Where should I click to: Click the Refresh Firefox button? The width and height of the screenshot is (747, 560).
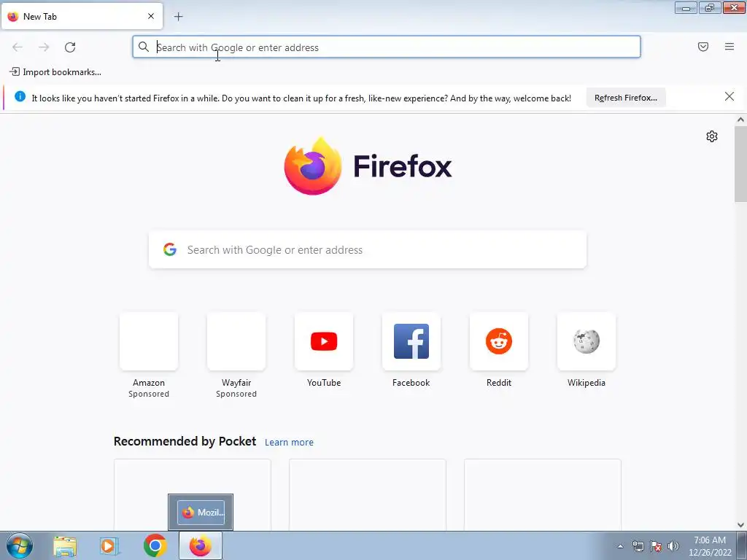[x=625, y=98]
